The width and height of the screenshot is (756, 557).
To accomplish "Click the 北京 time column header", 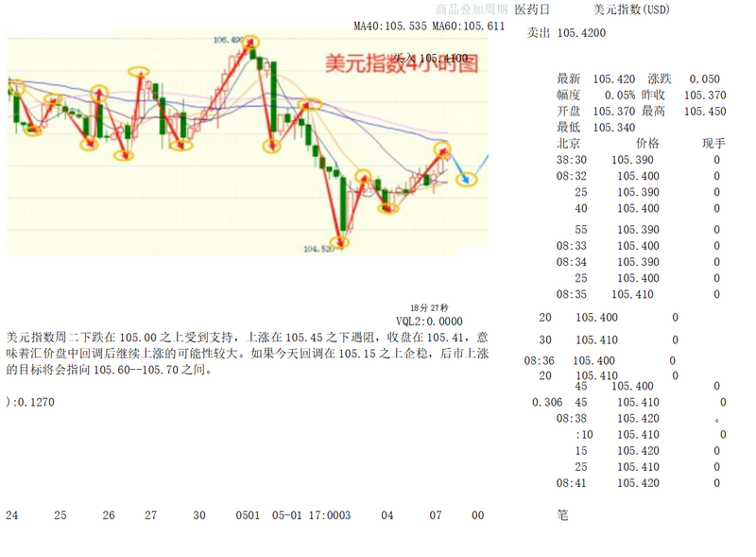I will [569, 144].
